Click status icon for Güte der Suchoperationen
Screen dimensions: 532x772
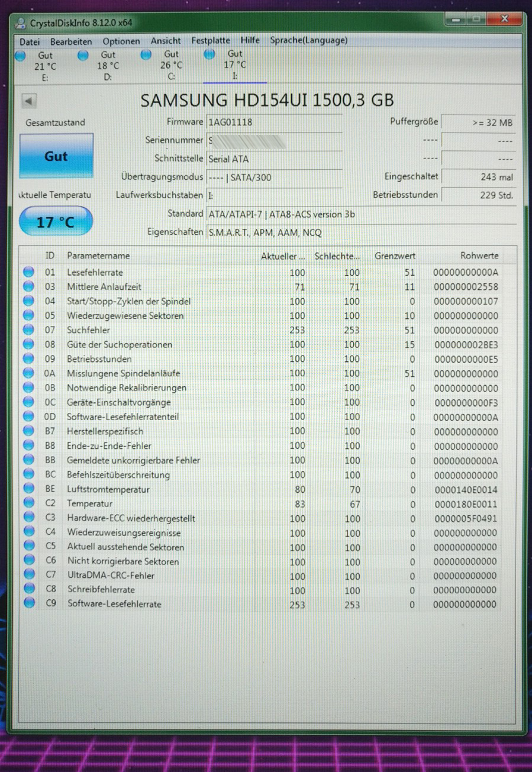[28, 344]
